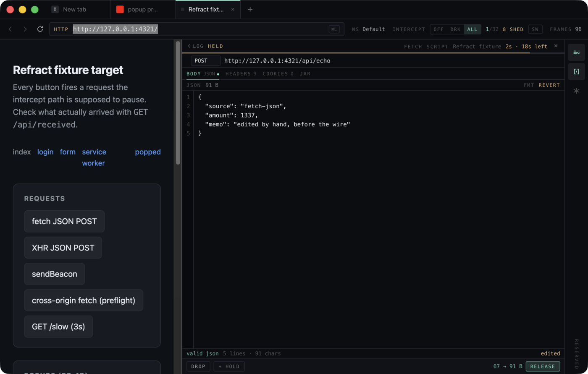This screenshot has height=374, width=588.
Task: Close the Refract fixture tab
Action: coord(233,9)
